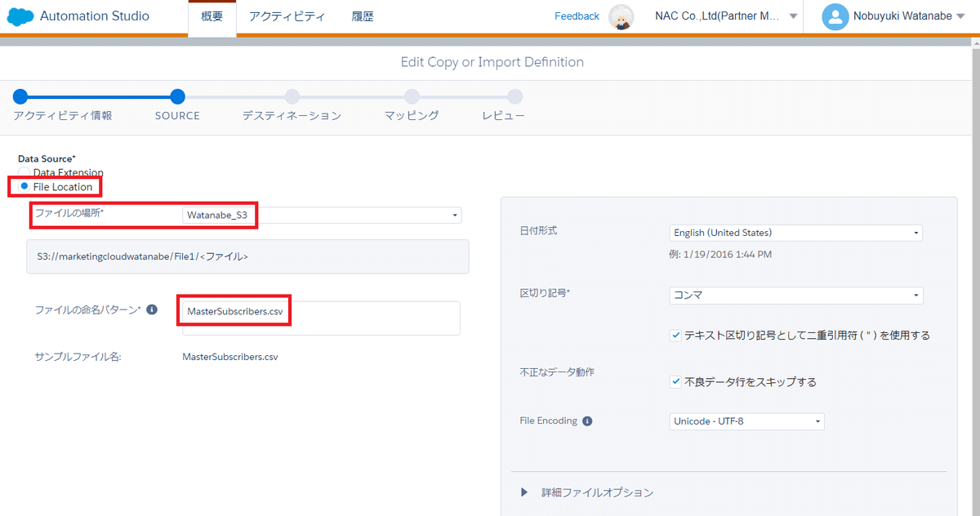The width and height of the screenshot is (980, 516).
Task: Click the sample file name MasterSubscribers.csv text
Action: coord(230,357)
